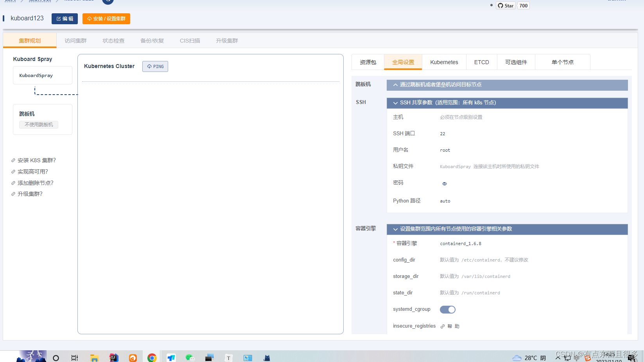Open the Typora T icon in taskbar
Screen dimensions: 644x362
point(229,358)
